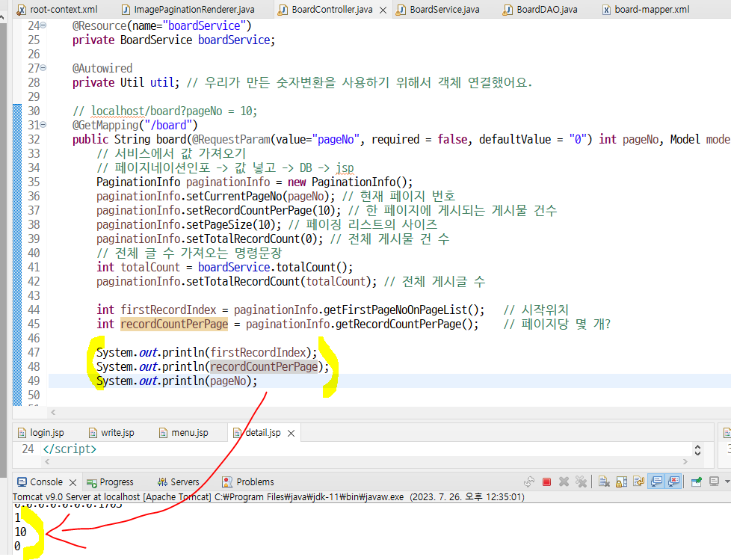Open the write.jsp tab
731x560 pixels.
[x=112, y=433]
